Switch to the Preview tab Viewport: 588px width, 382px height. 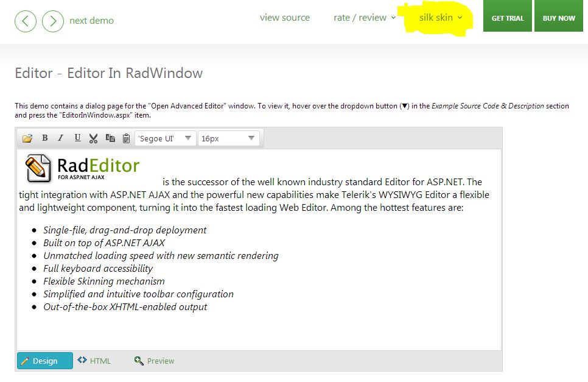pyautogui.click(x=154, y=361)
